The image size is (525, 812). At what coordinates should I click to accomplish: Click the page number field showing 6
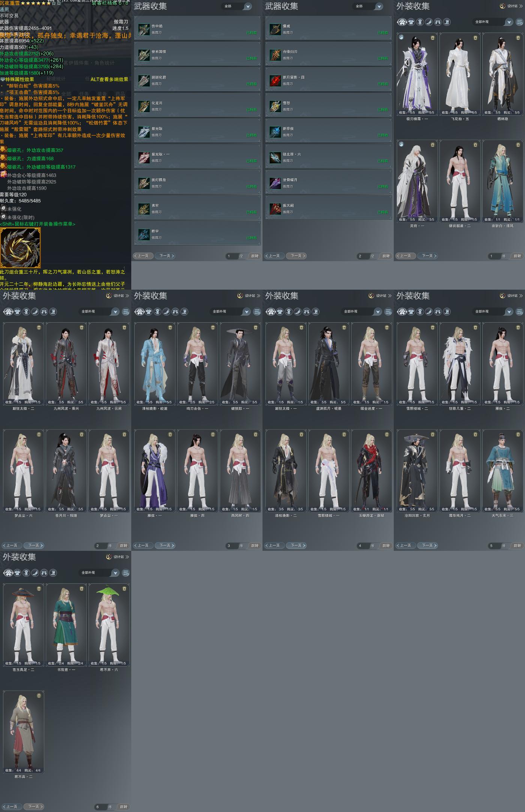(99, 807)
